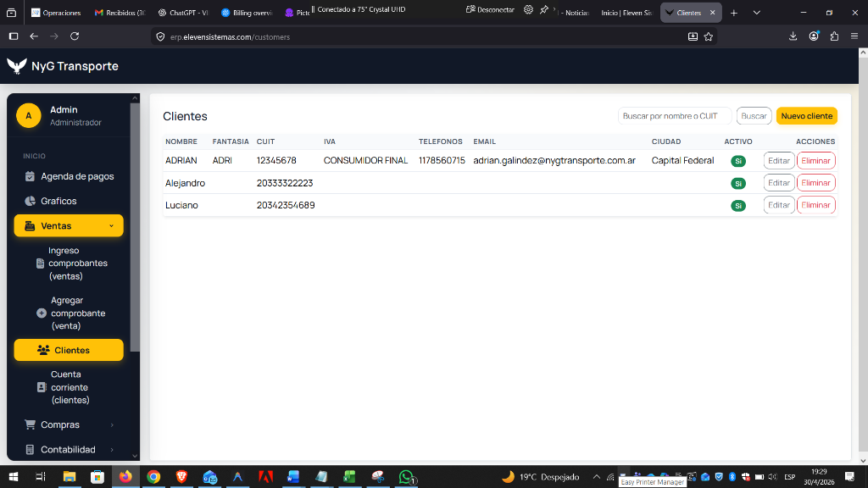Click CUIT value 20333322223
This screenshot has height=488, width=868.
point(285,183)
